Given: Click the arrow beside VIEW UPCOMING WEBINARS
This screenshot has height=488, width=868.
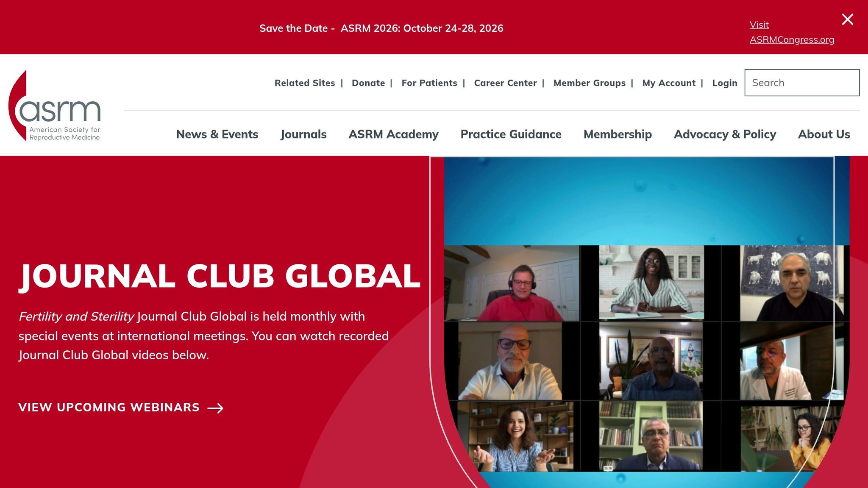Looking at the screenshot, I should (x=216, y=408).
